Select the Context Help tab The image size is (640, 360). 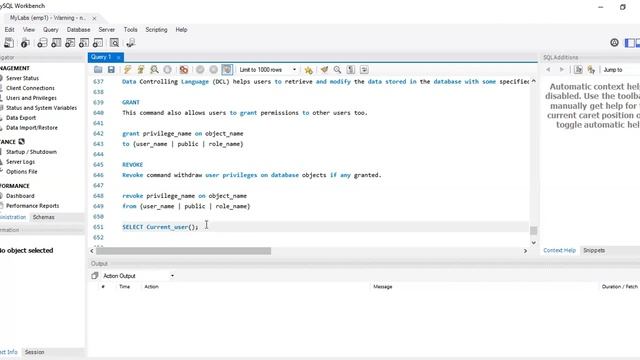(x=559, y=250)
